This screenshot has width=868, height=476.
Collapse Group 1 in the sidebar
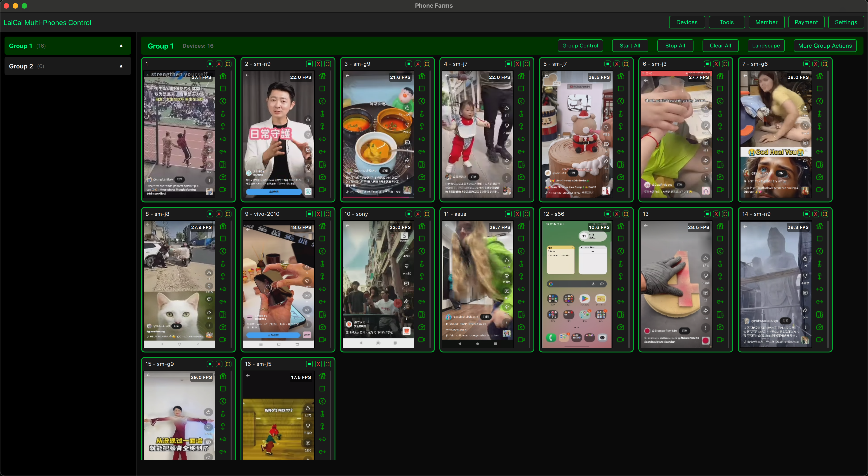pos(121,46)
